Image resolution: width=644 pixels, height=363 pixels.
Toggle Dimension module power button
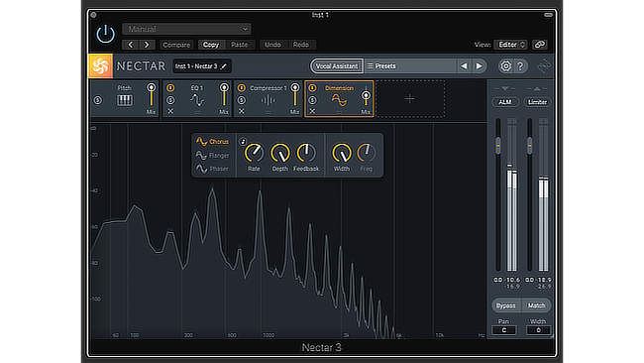tap(312, 88)
